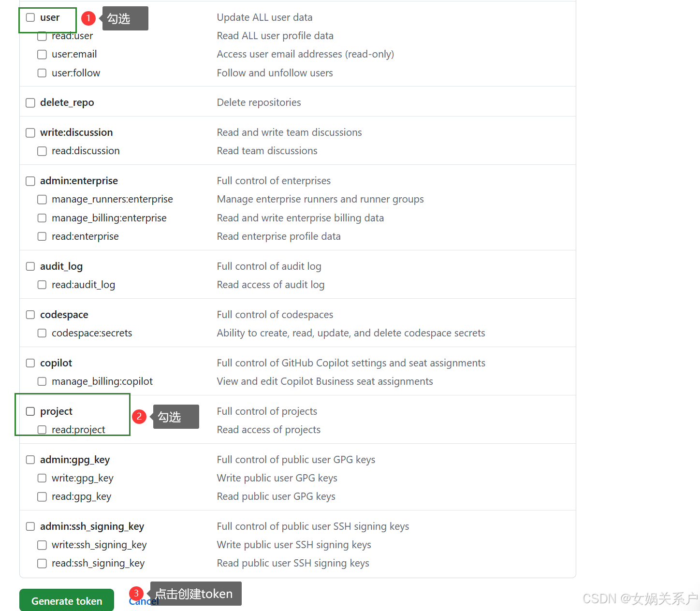The width and height of the screenshot is (700, 611).
Task: Check the user scope checkbox
Action: (30, 17)
